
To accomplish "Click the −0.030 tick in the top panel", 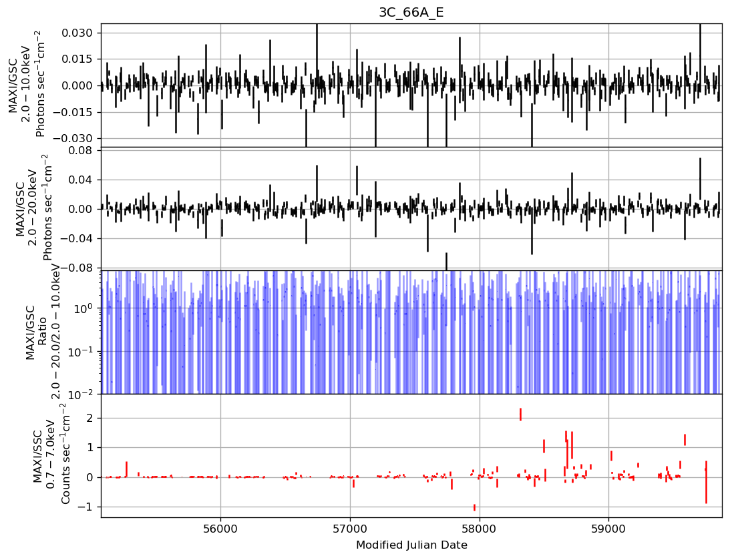I will pyautogui.click(x=73, y=139).
